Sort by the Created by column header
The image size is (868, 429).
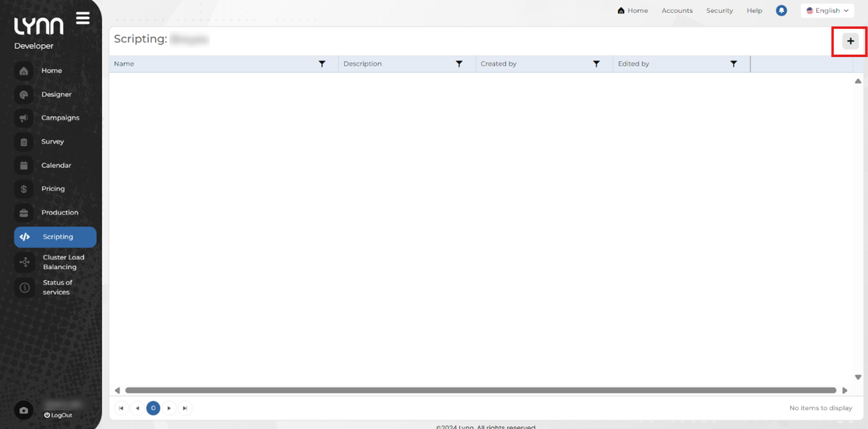pyautogui.click(x=499, y=64)
